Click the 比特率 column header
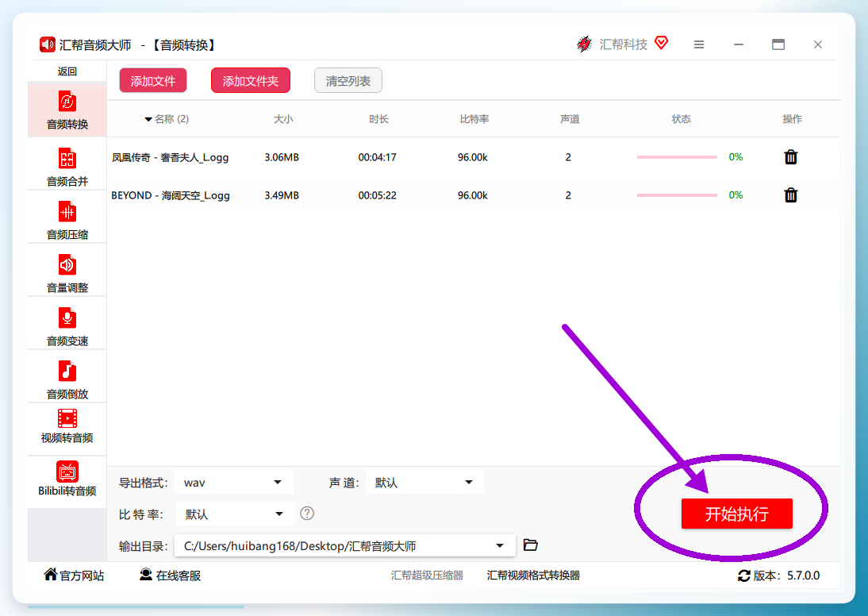This screenshot has height=616, width=868. pos(474,119)
